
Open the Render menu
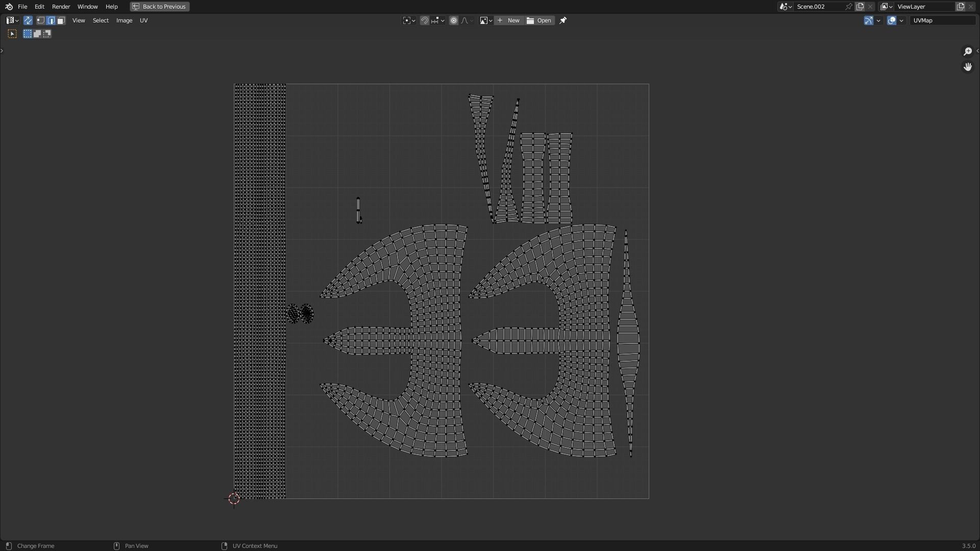click(61, 7)
